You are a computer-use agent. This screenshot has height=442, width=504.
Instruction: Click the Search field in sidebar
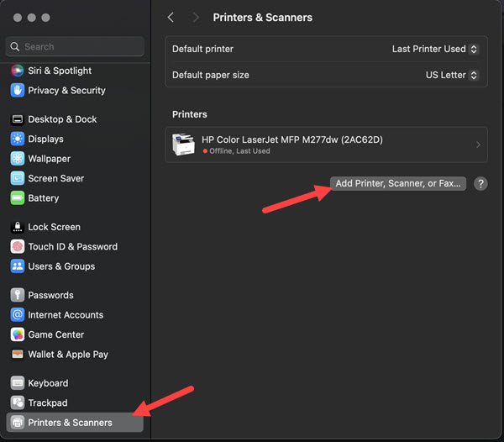[x=76, y=46]
